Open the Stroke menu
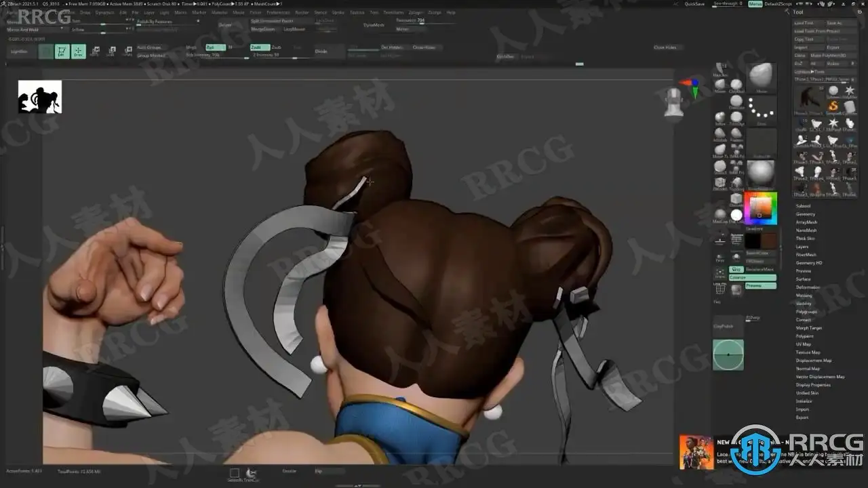The image size is (868, 488). pos(338,12)
